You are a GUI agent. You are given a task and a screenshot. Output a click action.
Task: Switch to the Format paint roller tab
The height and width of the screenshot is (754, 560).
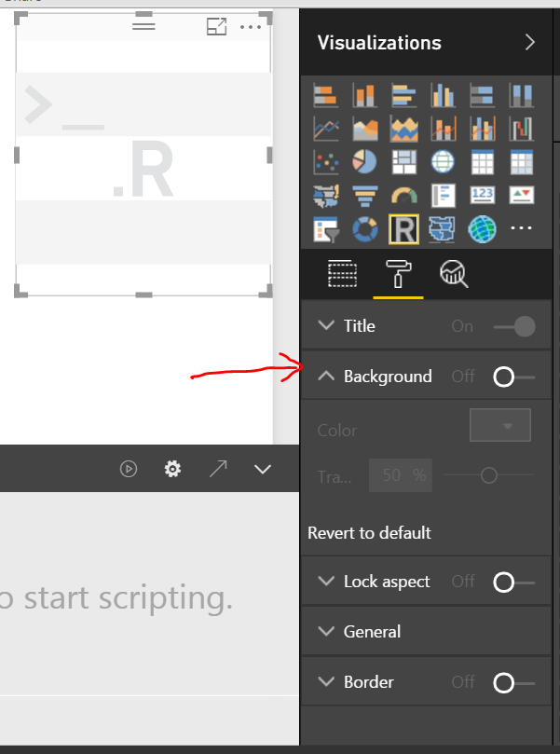(x=398, y=274)
